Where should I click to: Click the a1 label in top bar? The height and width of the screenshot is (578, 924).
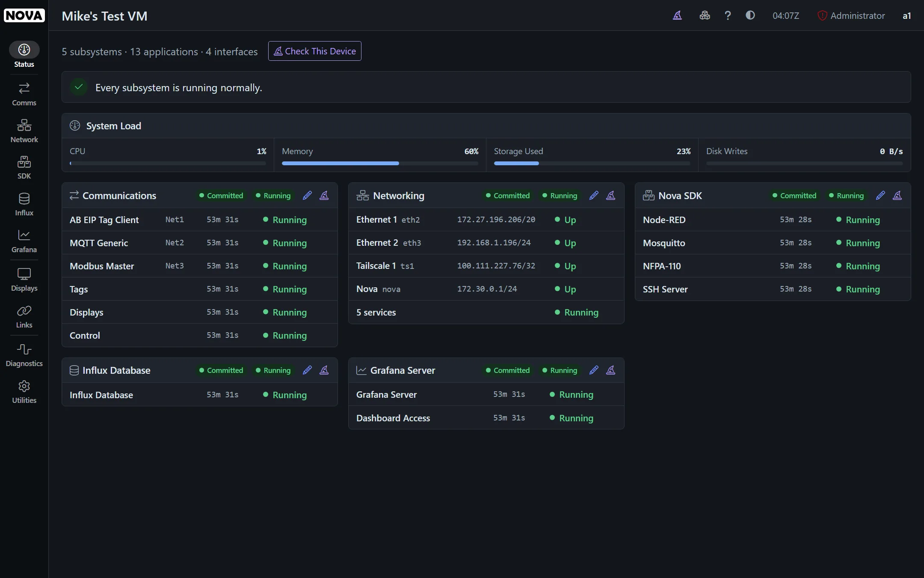907,16
